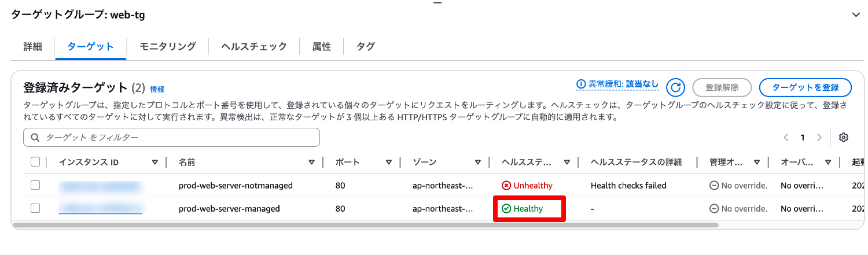Image resolution: width=868 pixels, height=255 pixels.
Task: Open the タグ tab
Action: [366, 47]
